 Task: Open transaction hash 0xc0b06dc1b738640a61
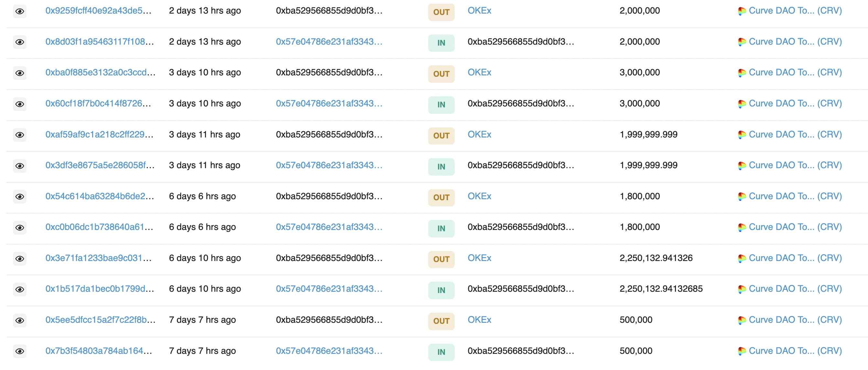pos(99,227)
